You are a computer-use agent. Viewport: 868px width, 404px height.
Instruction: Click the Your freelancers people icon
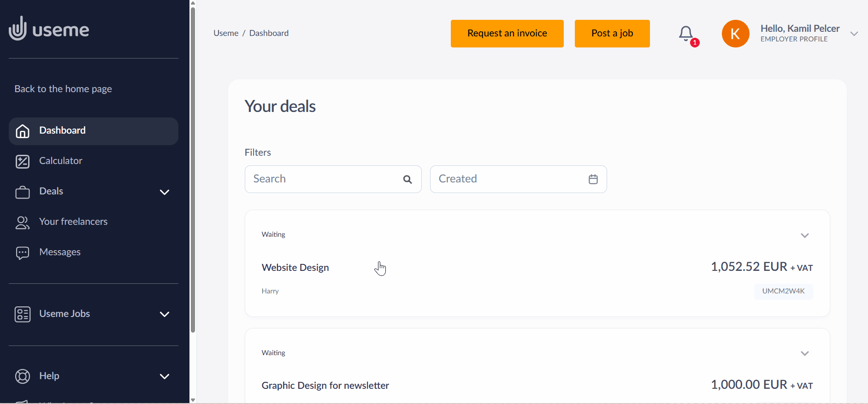[x=23, y=222]
